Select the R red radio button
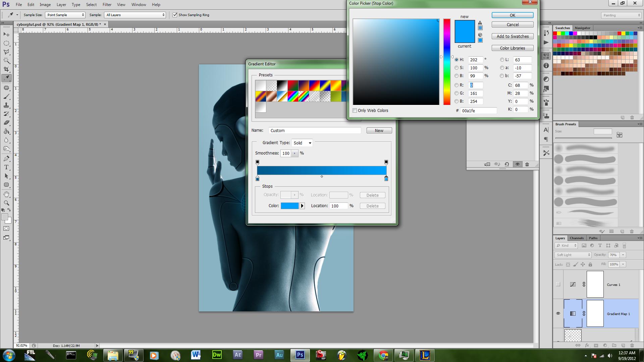644x362 pixels. tap(457, 85)
